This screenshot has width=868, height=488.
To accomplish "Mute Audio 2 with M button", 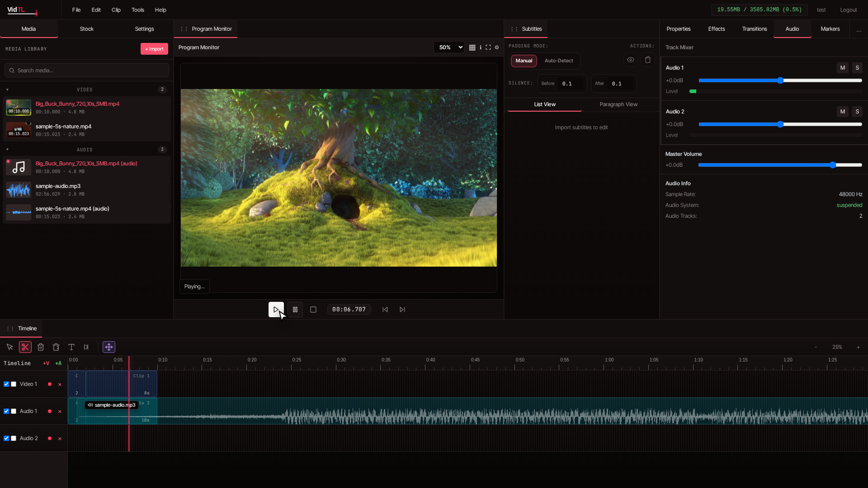I will 843,112.
